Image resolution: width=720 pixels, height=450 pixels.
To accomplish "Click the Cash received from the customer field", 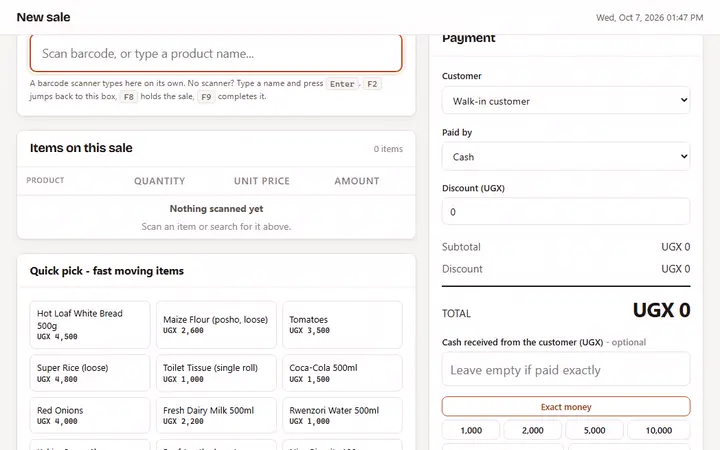I will (x=566, y=369).
